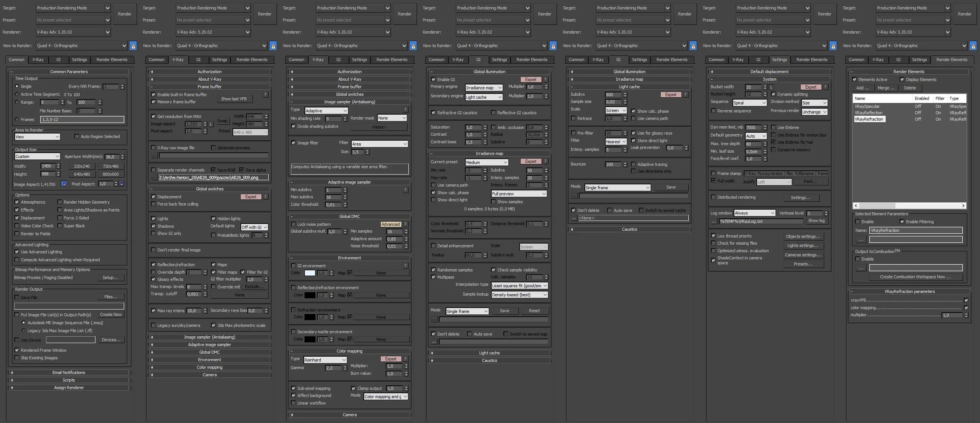
Task: Click the Frames input field showing 1,3,5-12
Action: tap(82, 120)
